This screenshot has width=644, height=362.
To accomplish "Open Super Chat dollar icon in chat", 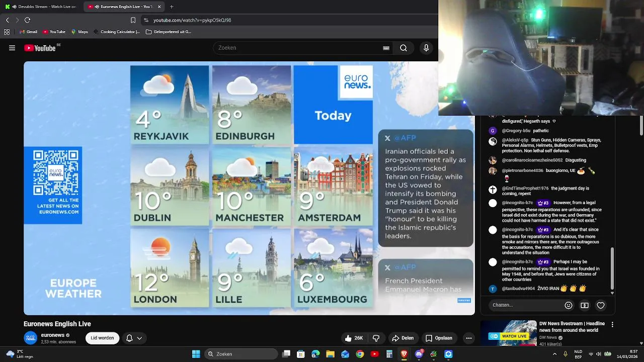I will (585, 305).
